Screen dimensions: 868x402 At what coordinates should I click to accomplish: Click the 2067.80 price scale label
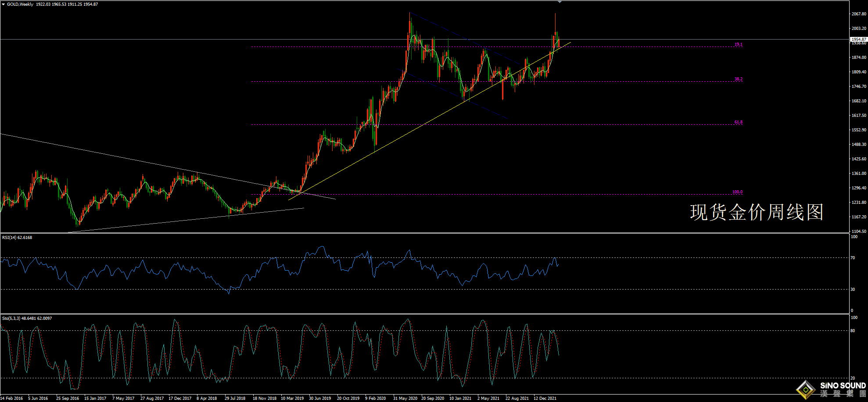[x=859, y=14]
